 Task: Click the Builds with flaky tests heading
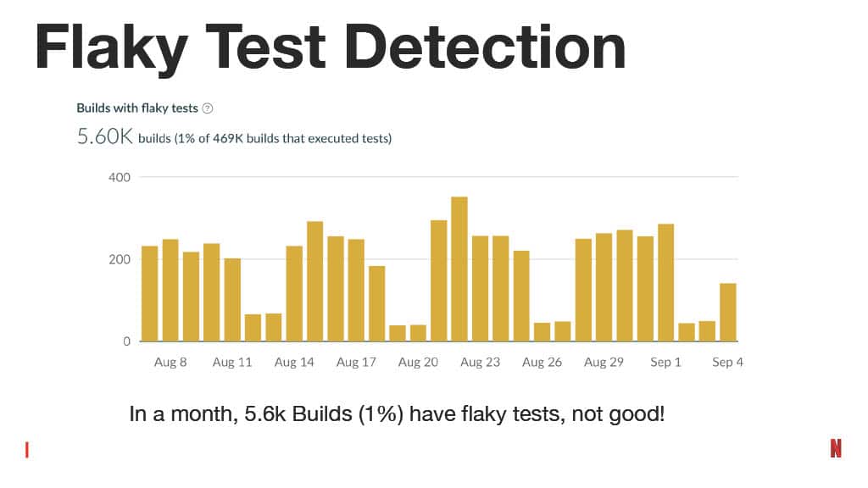point(137,108)
